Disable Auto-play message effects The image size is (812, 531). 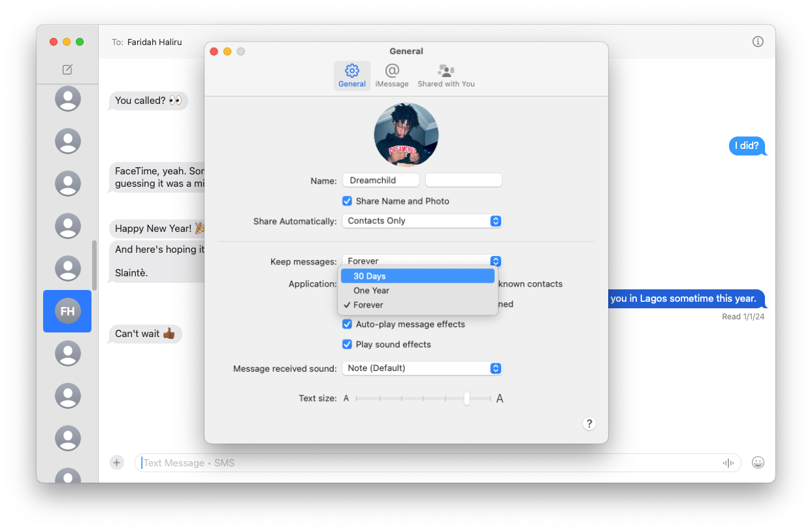click(347, 324)
